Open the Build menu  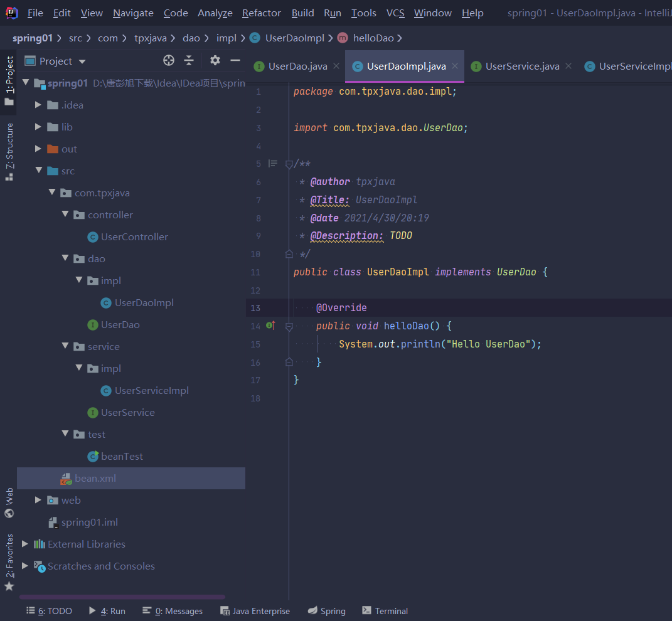point(302,13)
